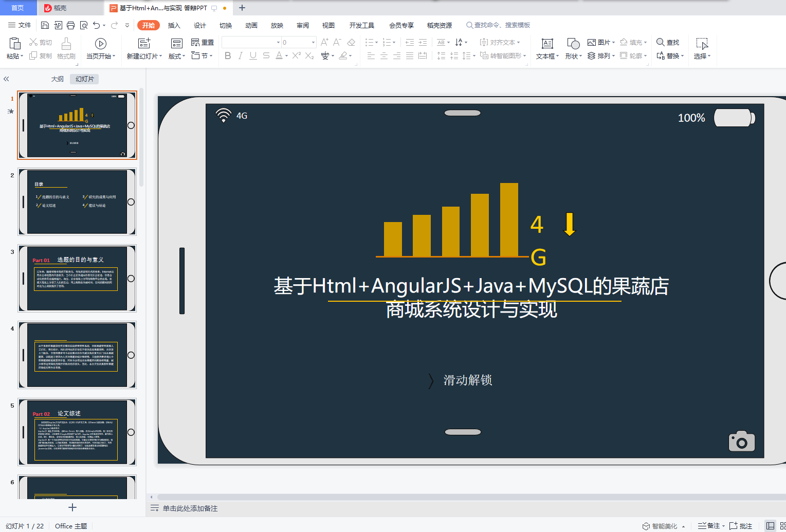
Task: Click the Text Box (文本框) icon
Action: click(547, 44)
